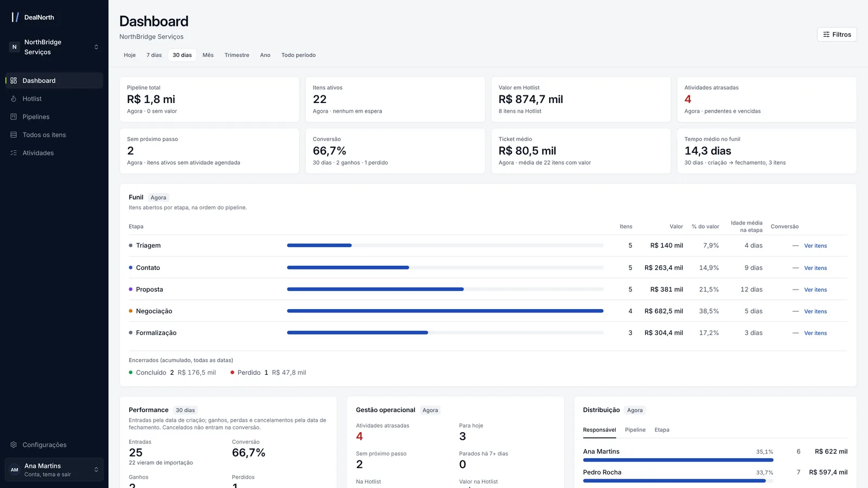Select the 30 dias period tab
868x488 pixels.
tap(182, 55)
